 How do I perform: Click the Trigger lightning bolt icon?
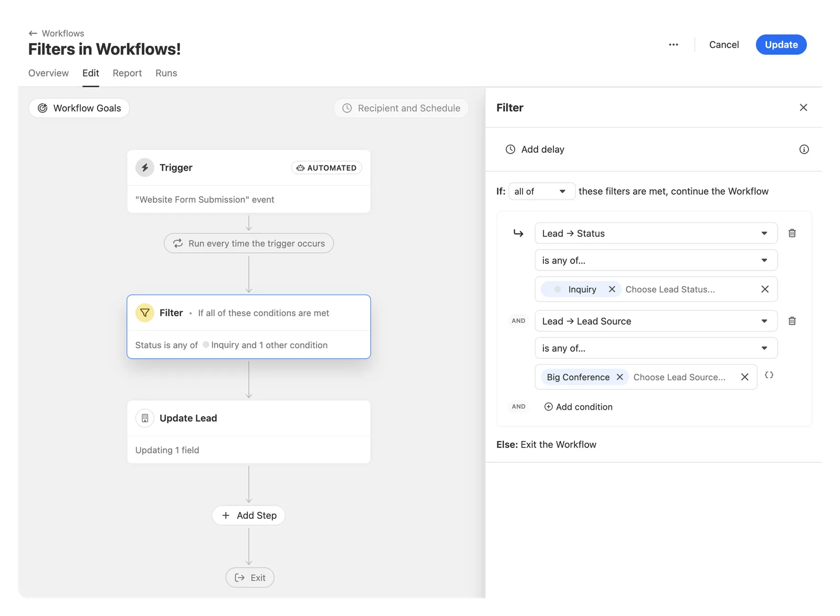click(145, 168)
